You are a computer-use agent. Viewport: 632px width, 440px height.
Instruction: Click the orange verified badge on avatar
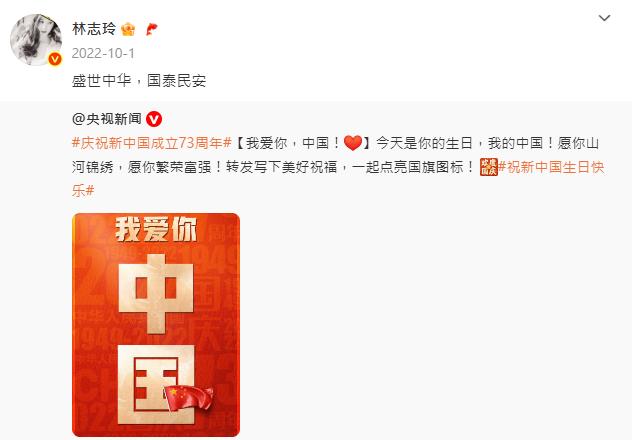(x=55, y=59)
